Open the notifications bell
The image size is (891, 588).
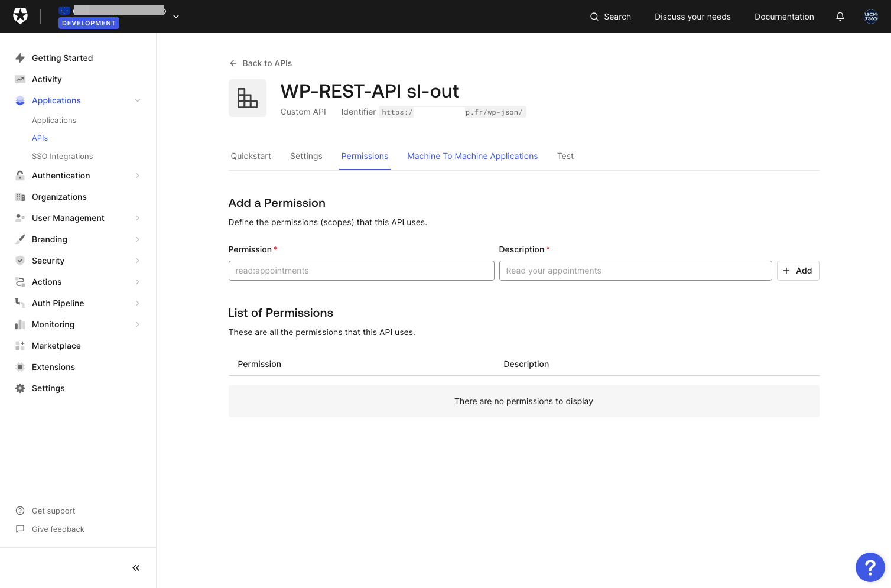(840, 17)
